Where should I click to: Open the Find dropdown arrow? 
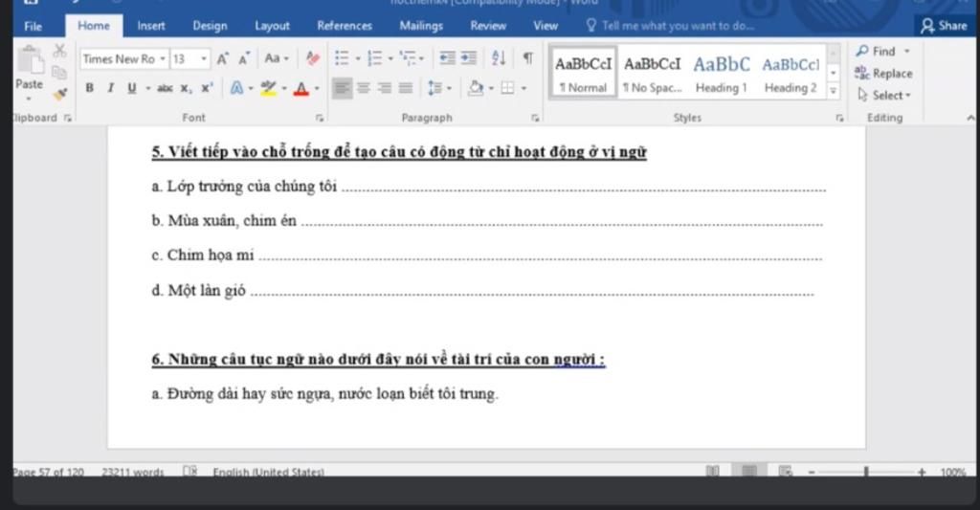point(907,52)
